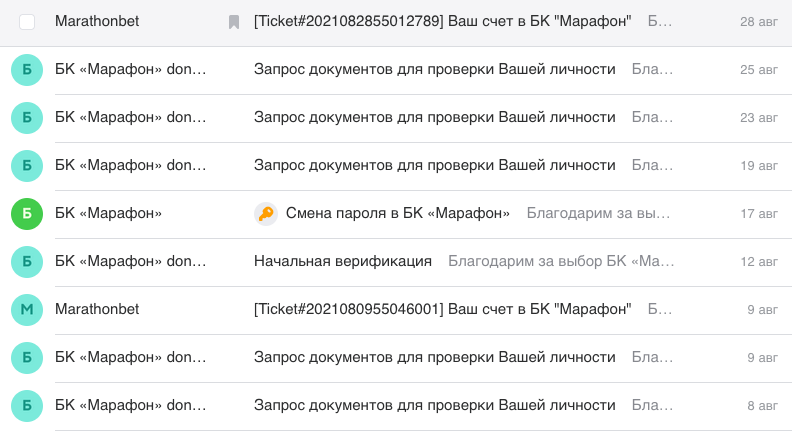The height and width of the screenshot is (433, 792).
Task: Select the Б avatar of the 25 авг email
Action: pyautogui.click(x=27, y=69)
